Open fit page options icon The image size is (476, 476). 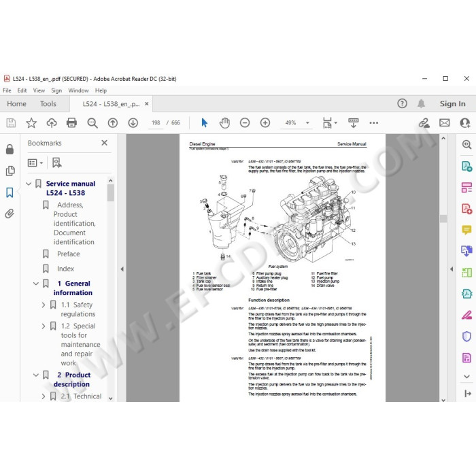tap(327, 123)
